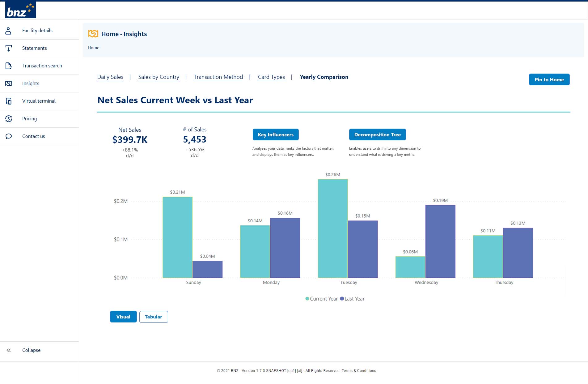Click the Insights handshake icon in sidebar
This screenshot has height=384, width=588.
point(8,83)
